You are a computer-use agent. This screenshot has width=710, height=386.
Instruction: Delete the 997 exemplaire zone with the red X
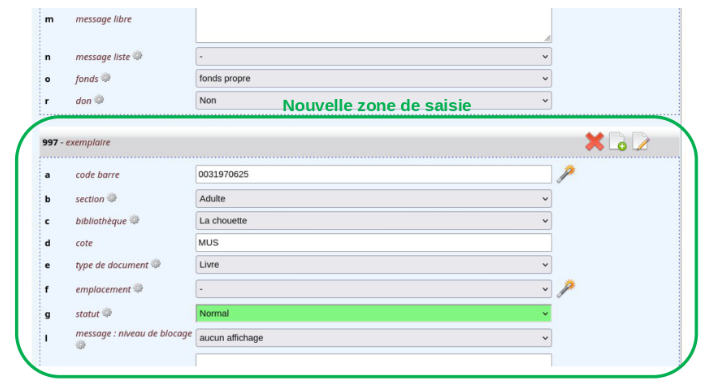tap(594, 141)
